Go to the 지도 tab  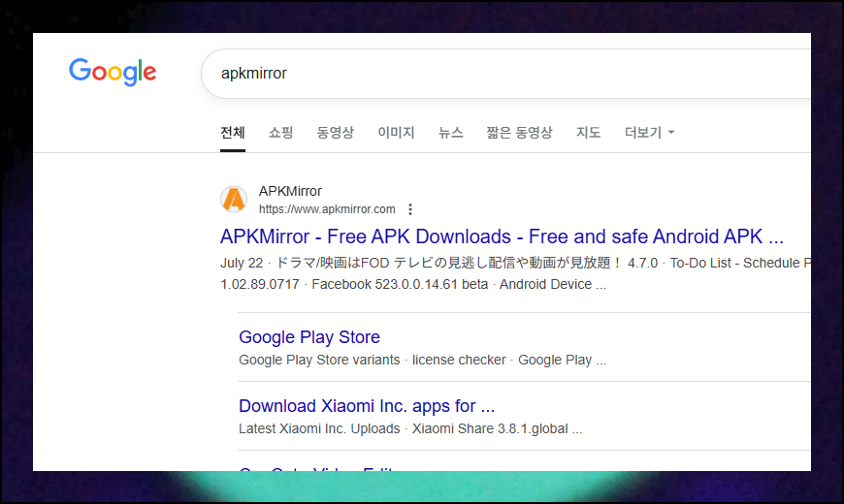click(x=588, y=133)
